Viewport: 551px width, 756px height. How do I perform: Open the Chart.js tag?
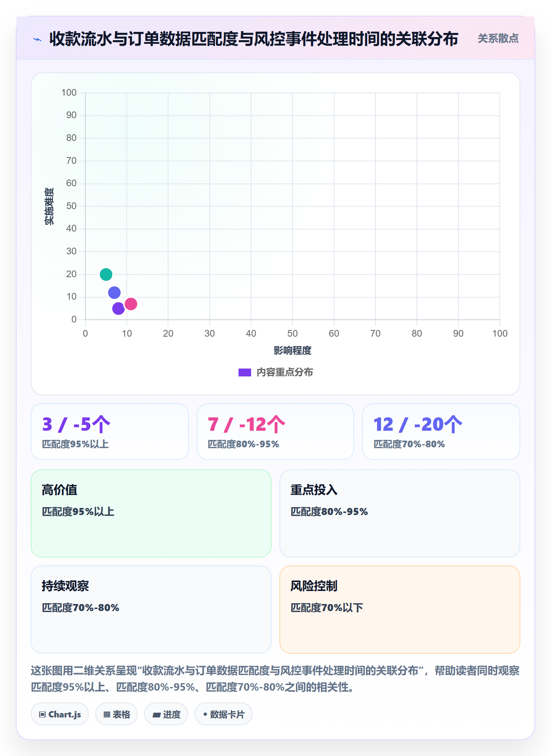[60, 714]
